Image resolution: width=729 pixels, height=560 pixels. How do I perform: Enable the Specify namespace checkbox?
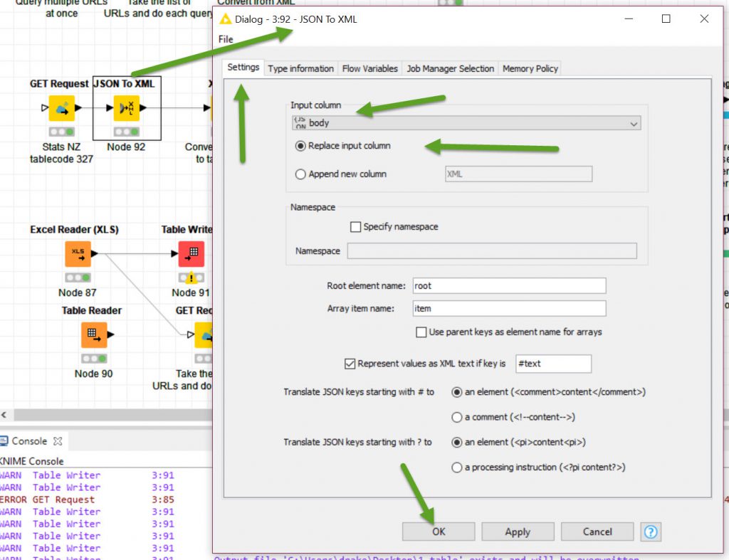tap(356, 227)
